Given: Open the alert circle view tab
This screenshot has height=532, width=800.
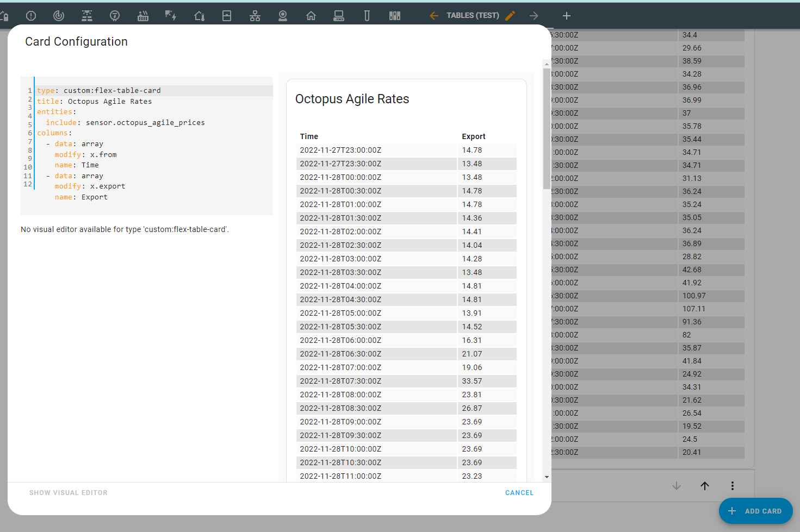Looking at the screenshot, I should [31, 16].
